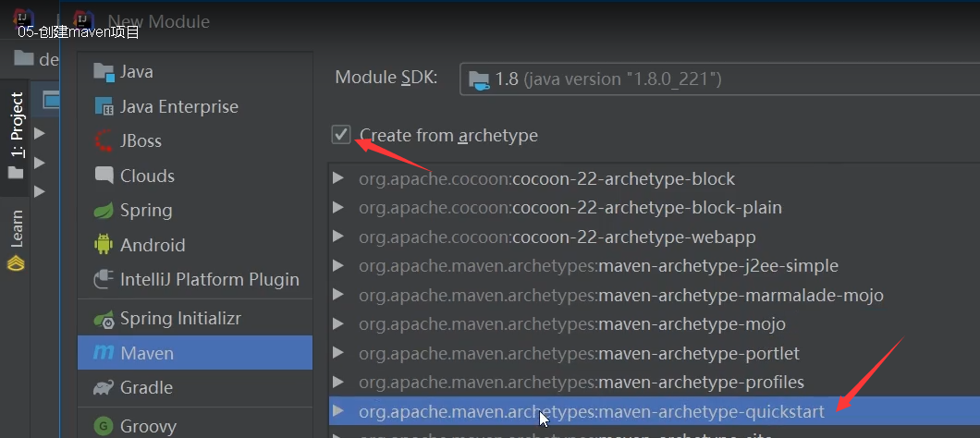Select maven-archetype-profiles archetype text
Screen dimensions: 980x438
click(x=582, y=382)
